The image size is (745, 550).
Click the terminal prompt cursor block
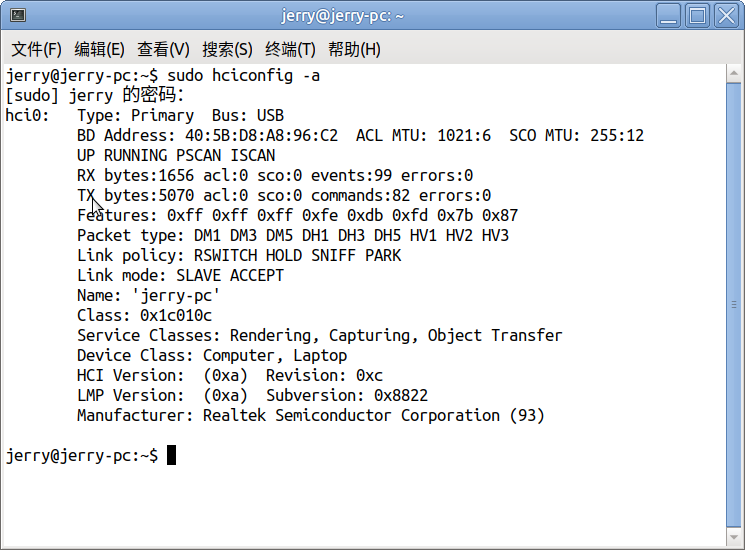(x=172, y=455)
